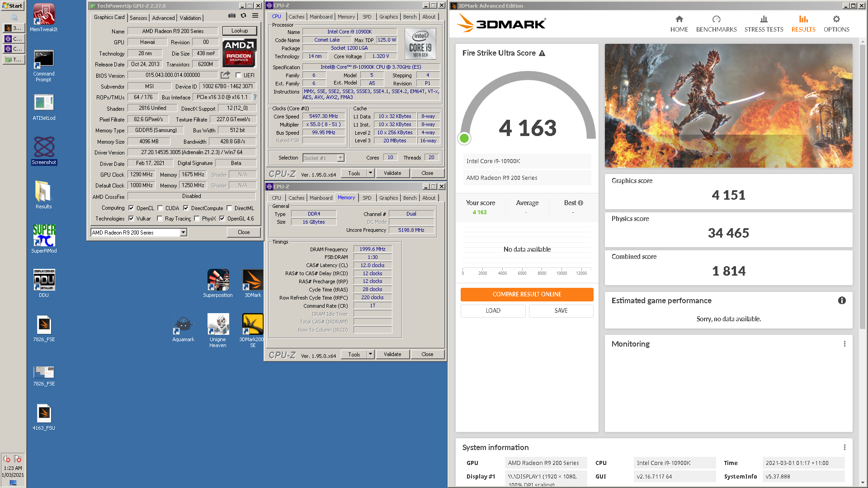Click the Windows Start button
Viewport: 868px width, 488px height.
pos(13,5)
